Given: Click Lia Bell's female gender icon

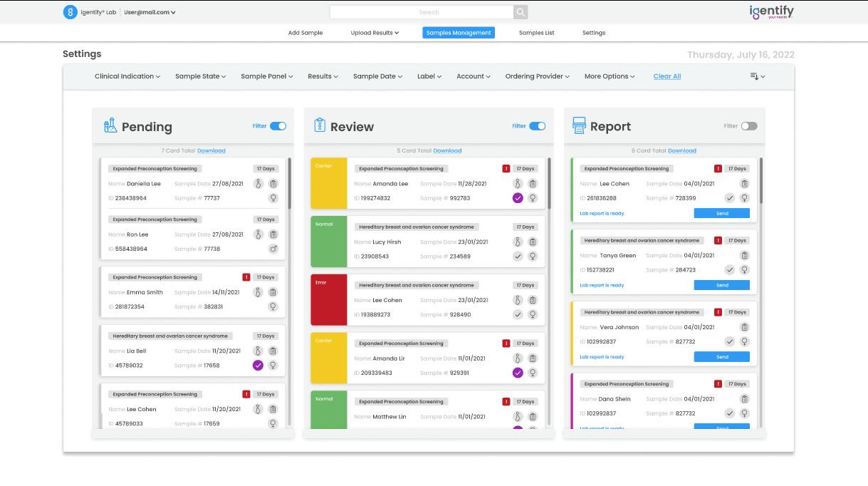Looking at the screenshot, I should 273,365.
